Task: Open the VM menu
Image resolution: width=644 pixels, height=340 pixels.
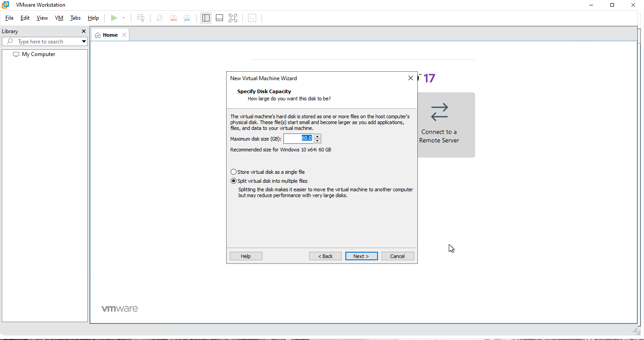Action: pos(59,18)
